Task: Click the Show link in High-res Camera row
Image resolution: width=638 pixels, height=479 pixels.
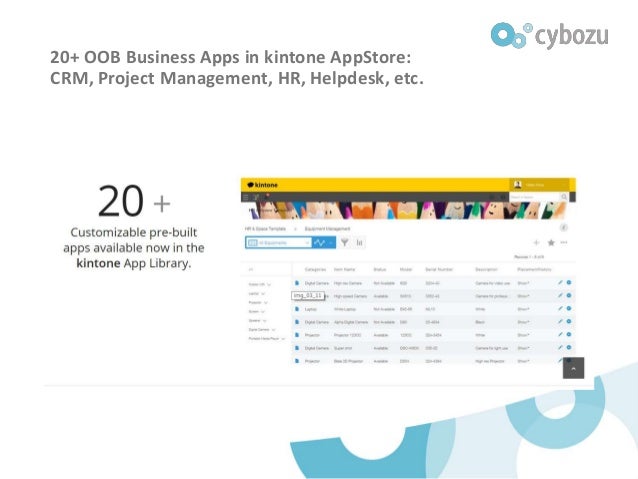Action: (x=523, y=283)
